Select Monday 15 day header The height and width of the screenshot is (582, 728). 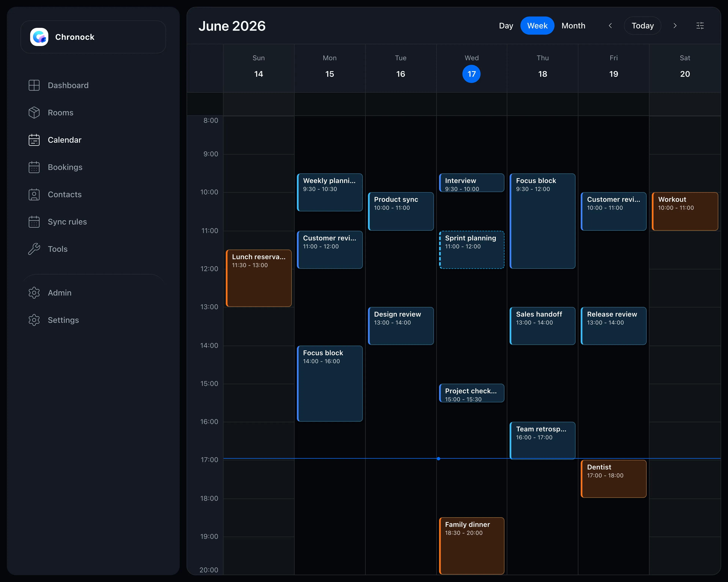click(x=329, y=68)
